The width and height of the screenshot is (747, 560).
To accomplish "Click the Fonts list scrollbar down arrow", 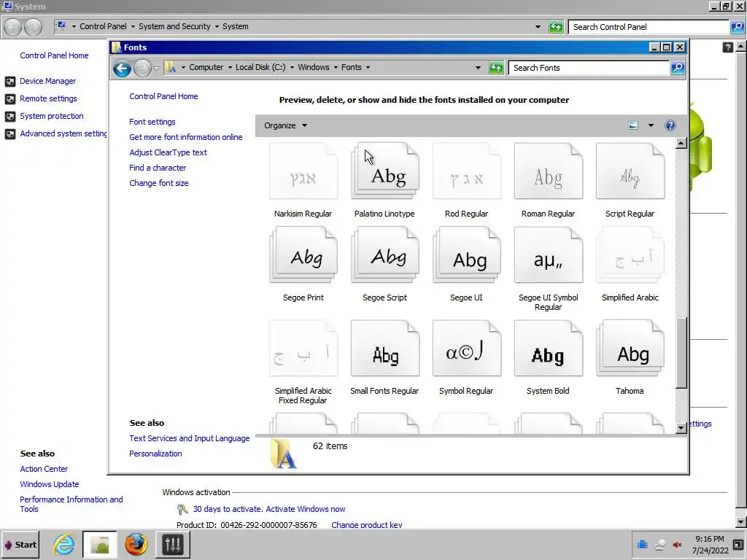I will click(681, 427).
